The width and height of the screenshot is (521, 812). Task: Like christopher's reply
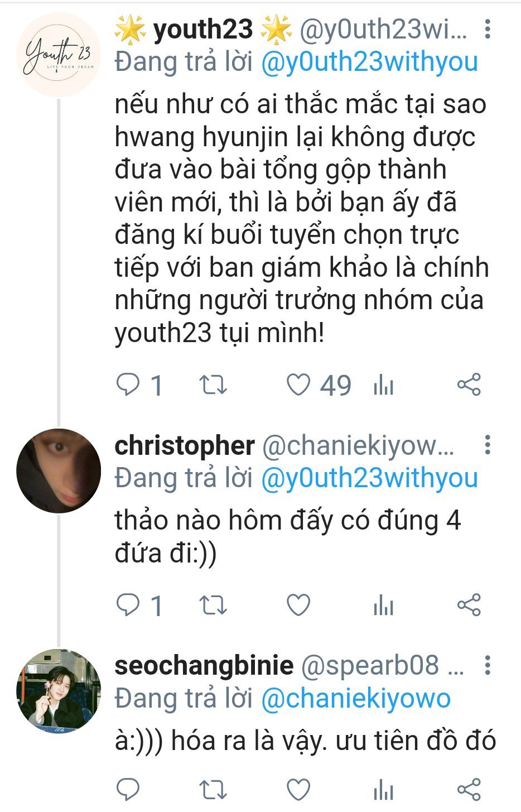(x=298, y=604)
